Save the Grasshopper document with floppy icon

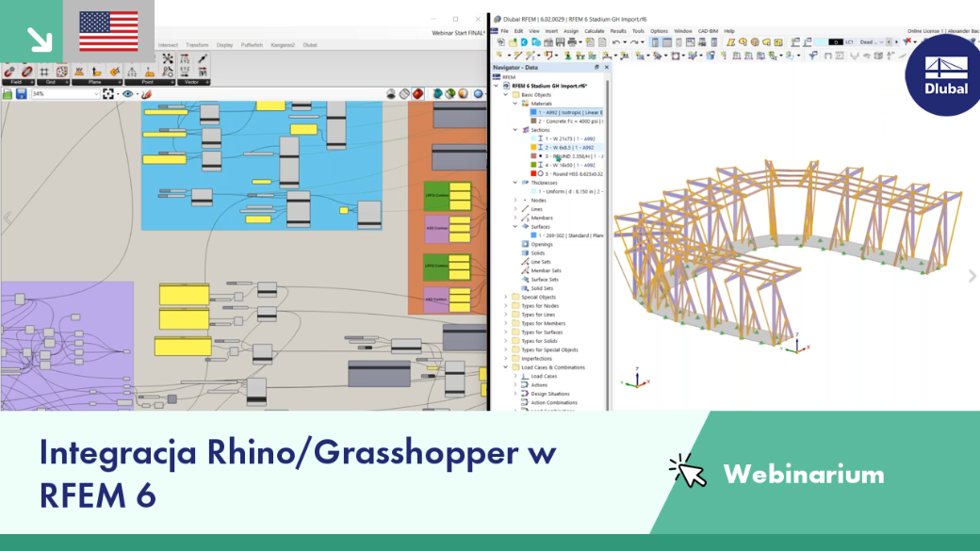coord(22,93)
